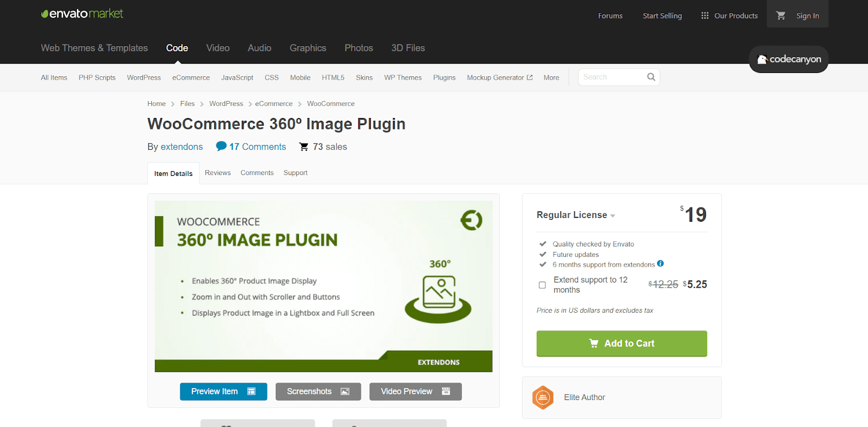The width and height of the screenshot is (868, 427).
Task: Open the Forums link
Action: [x=610, y=16]
